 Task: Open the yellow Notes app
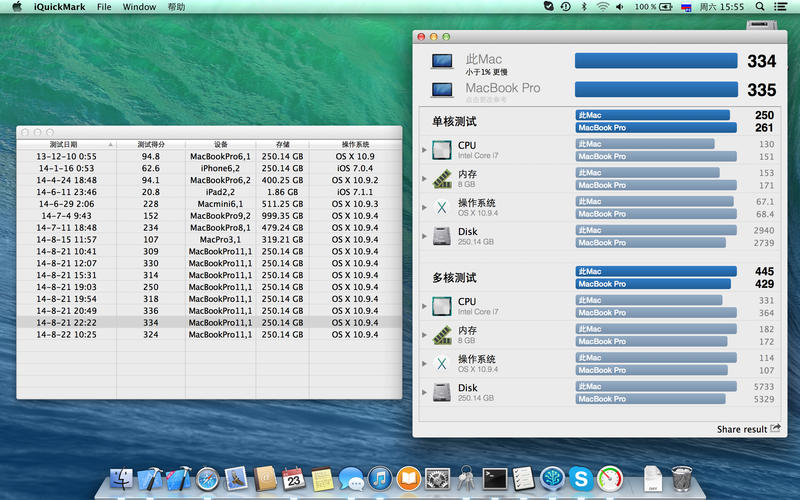[322, 479]
